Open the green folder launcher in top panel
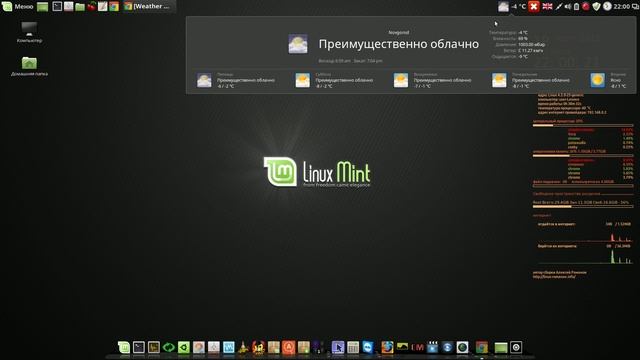Screen dimensions: 640x360 point(80,7)
